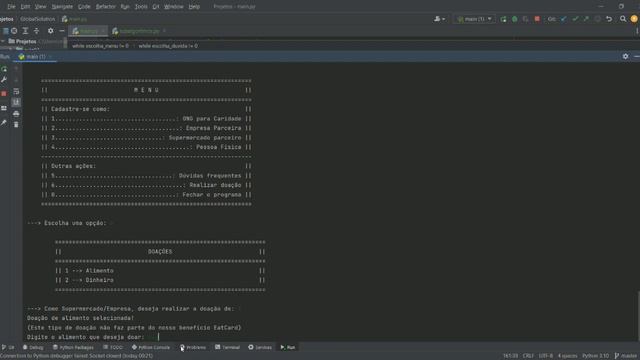Switch to the second editor file tab
Image resolution: width=640 pixels, height=360 pixels.
139,31
